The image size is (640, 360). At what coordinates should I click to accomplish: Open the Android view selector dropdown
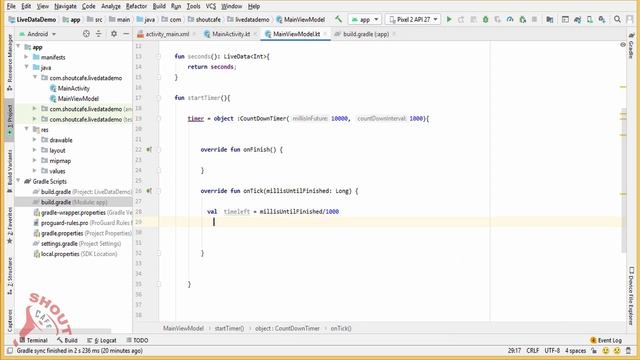click(38, 34)
